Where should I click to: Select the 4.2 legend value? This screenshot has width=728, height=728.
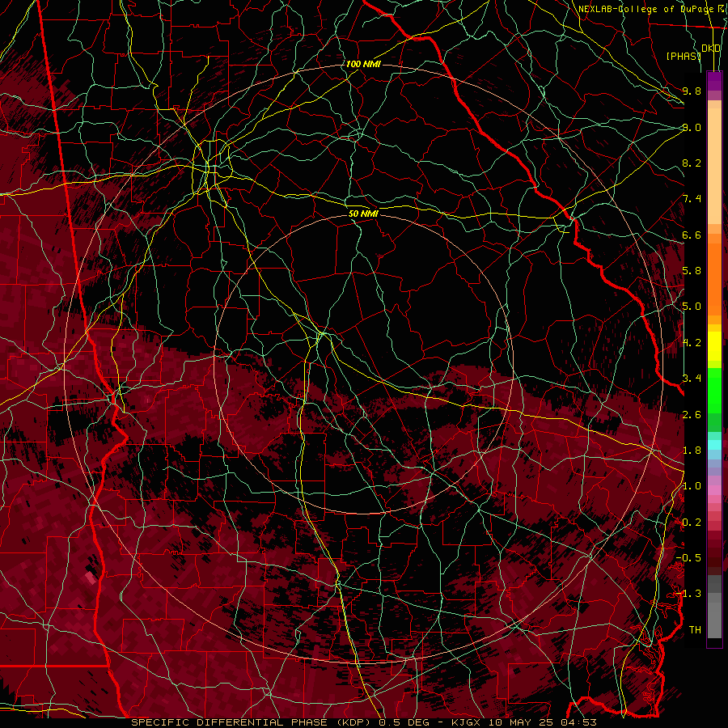click(692, 343)
